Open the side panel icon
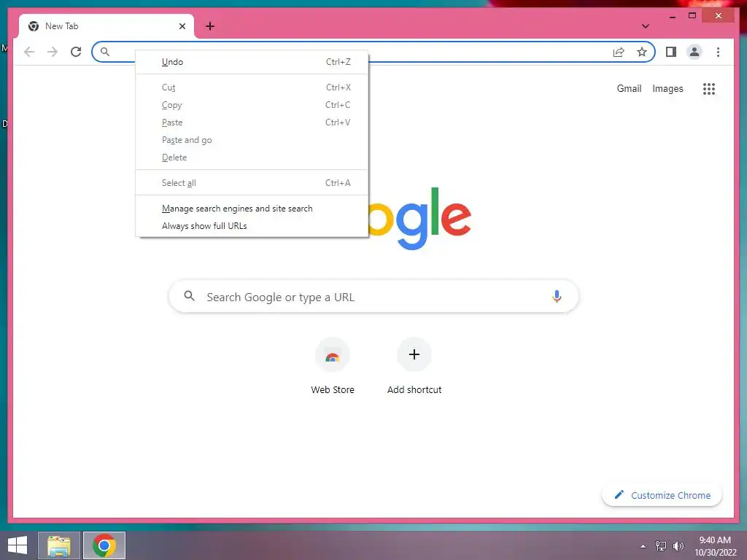 [x=671, y=52]
